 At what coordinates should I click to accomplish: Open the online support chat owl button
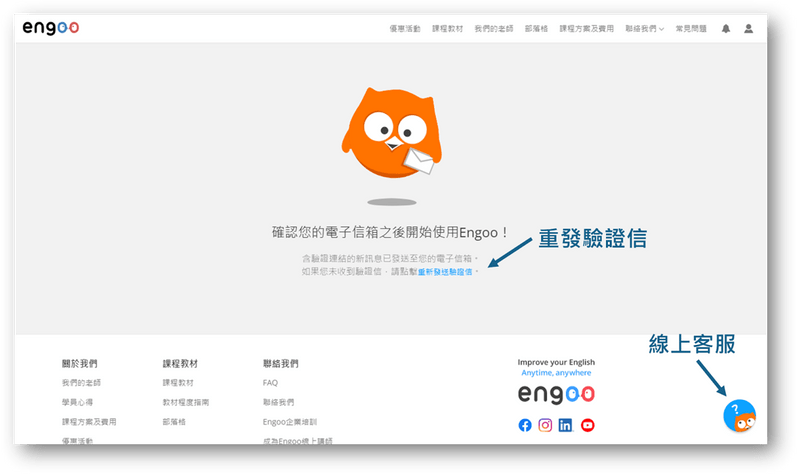[x=739, y=416]
